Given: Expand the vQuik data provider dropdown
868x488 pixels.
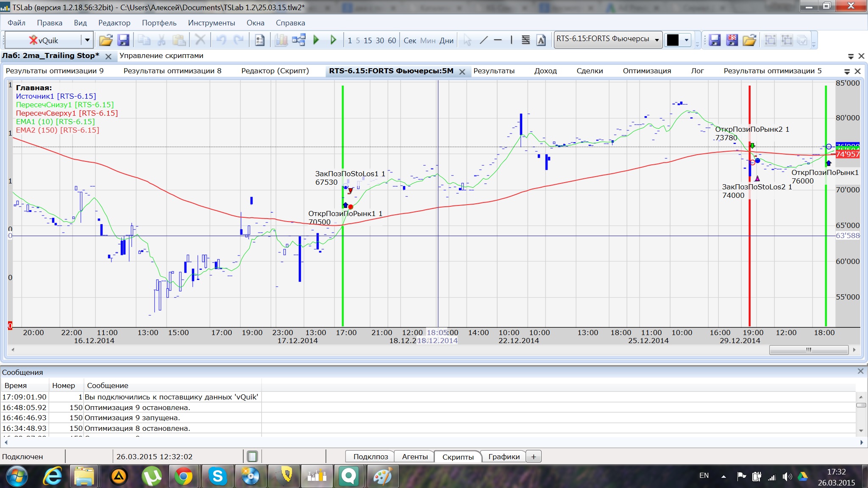Looking at the screenshot, I should coord(87,40).
